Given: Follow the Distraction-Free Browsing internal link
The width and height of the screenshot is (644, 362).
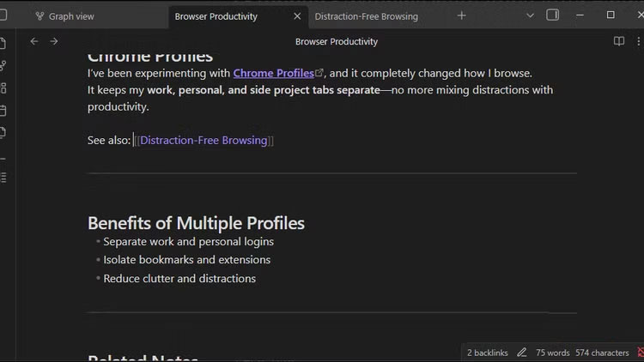Looking at the screenshot, I should (x=204, y=141).
